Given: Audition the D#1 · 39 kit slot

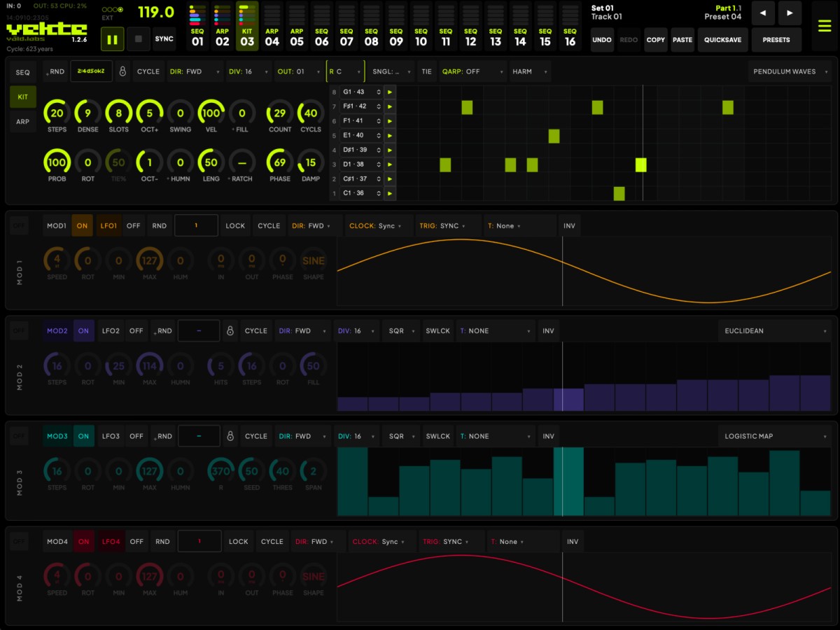Looking at the screenshot, I should 390,150.
